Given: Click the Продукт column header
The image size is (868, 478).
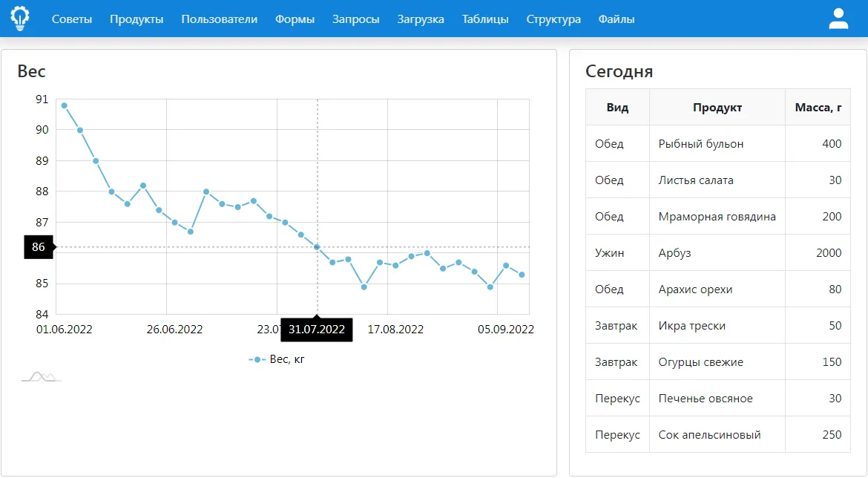Looking at the screenshot, I should click(x=717, y=108).
